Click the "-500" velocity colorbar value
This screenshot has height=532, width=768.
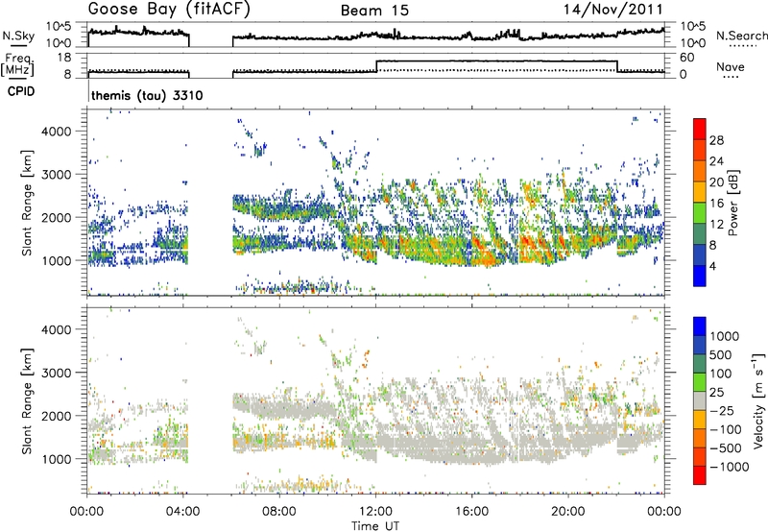(726, 447)
